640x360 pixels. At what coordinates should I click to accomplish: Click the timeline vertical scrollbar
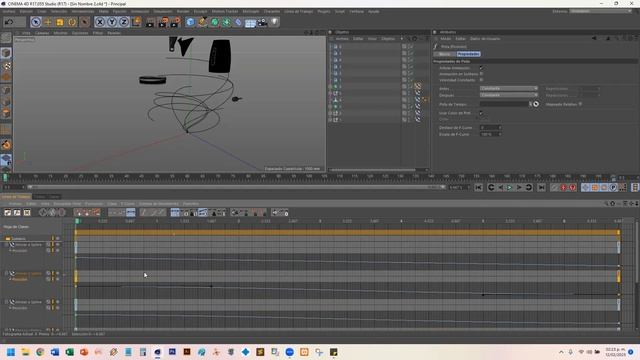point(636,251)
